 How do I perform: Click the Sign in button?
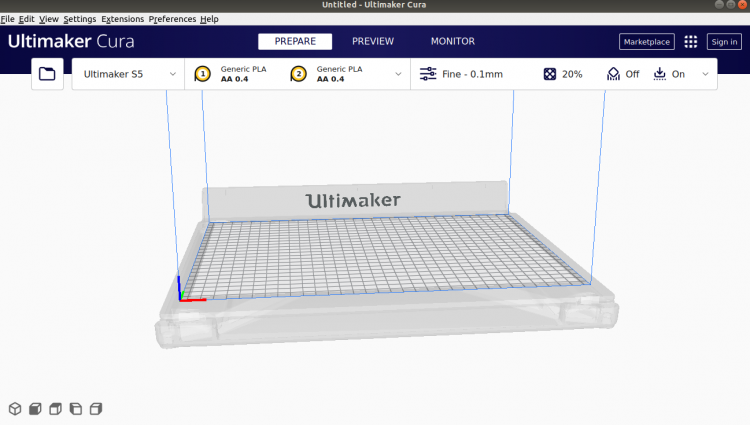tap(724, 42)
